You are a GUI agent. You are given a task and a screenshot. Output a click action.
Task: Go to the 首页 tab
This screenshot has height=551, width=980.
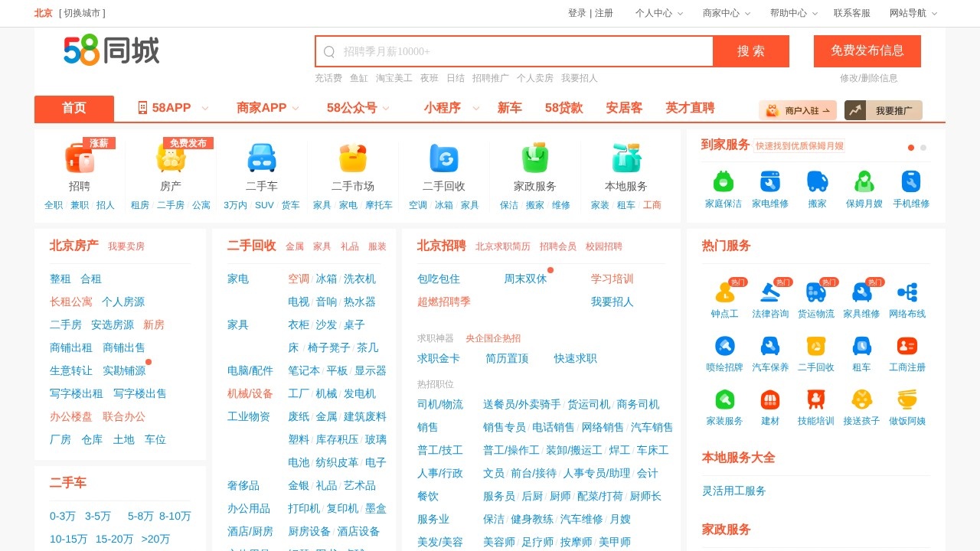[74, 108]
